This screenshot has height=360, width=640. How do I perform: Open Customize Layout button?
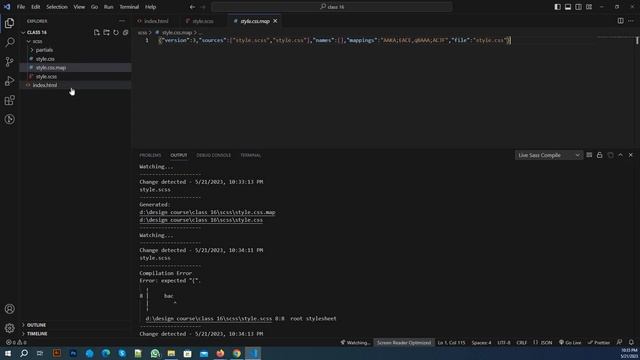(x=589, y=7)
